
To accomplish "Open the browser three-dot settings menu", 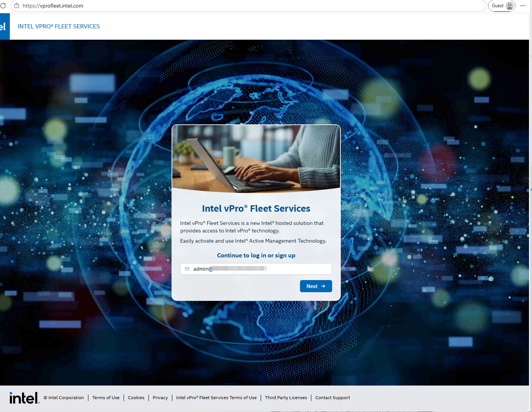I will 523,6.
